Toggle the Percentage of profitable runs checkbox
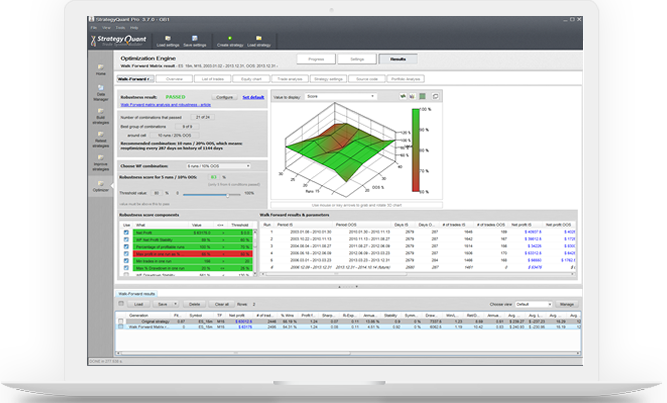 coord(125,247)
